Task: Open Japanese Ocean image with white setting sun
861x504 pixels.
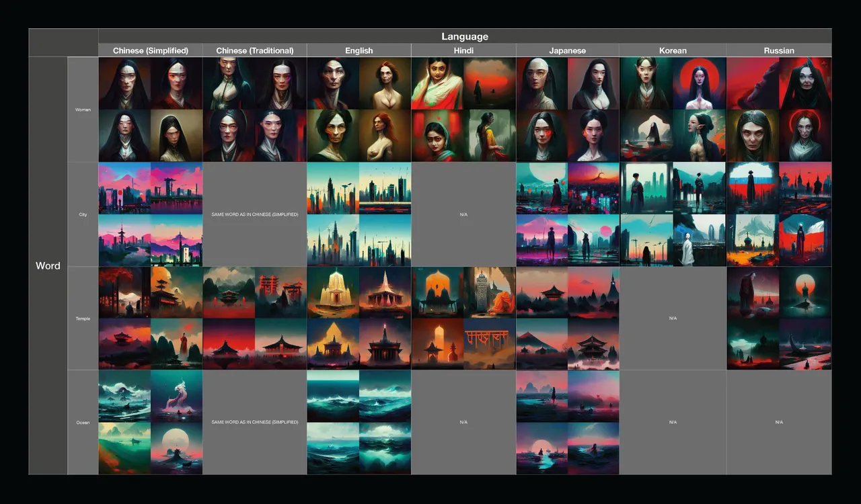Action: click(542, 448)
